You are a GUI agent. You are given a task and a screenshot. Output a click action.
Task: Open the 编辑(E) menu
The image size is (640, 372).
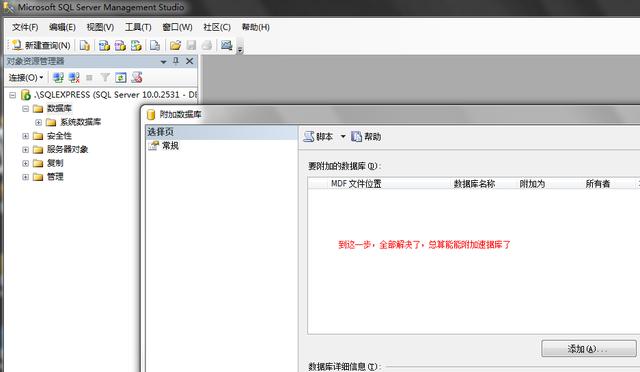pyautogui.click(x=62, y=27)
